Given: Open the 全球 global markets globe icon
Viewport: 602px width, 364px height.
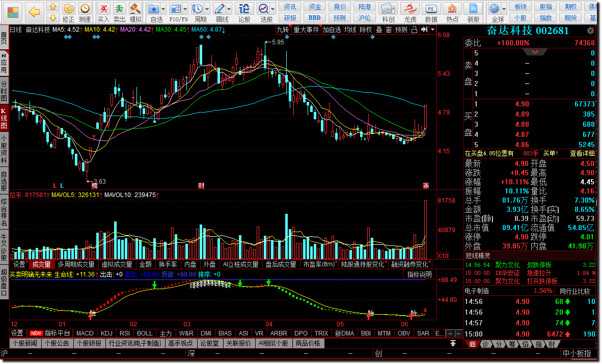Looking at the screenshot, I should coord(495,9).
